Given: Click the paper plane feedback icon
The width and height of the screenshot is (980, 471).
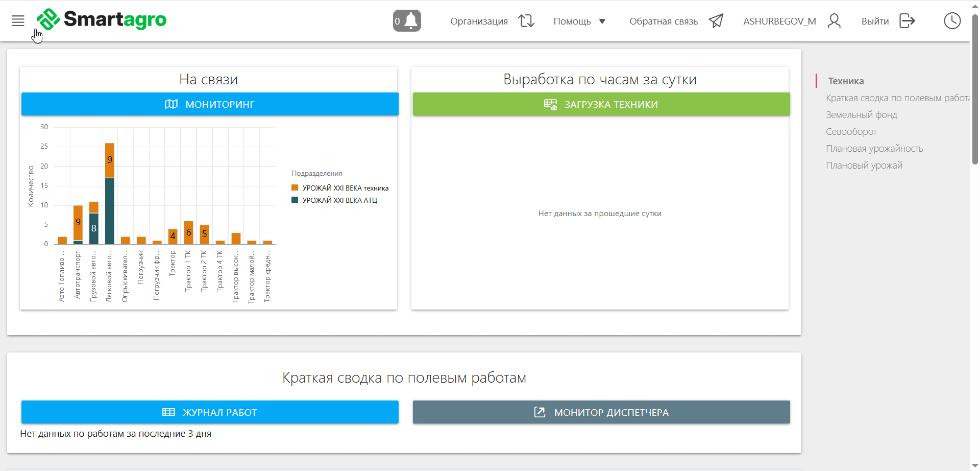Looking at the screenshot, I should click(x=716, y=21).
